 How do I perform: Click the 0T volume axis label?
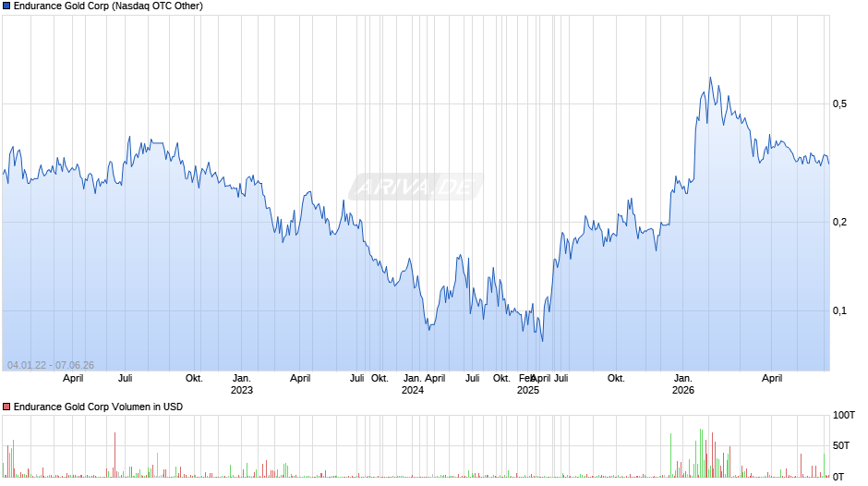pyautogui.click(x=838, y=477)
